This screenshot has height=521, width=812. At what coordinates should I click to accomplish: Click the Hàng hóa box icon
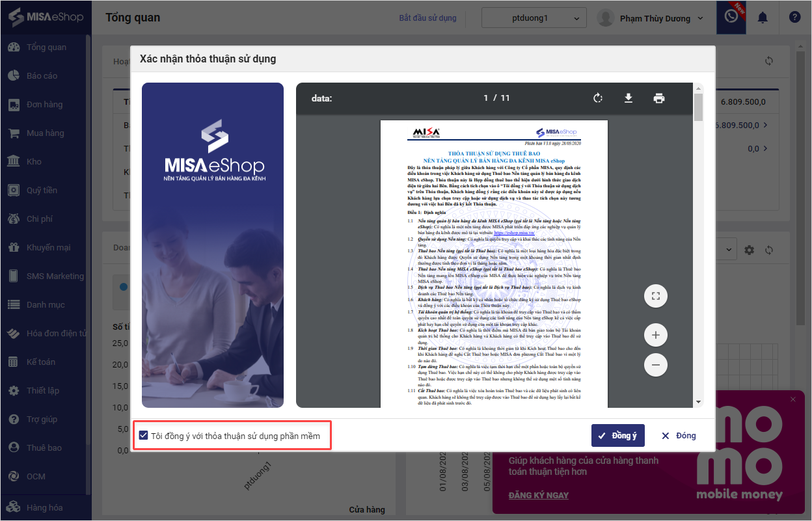[x=13, y=508]
